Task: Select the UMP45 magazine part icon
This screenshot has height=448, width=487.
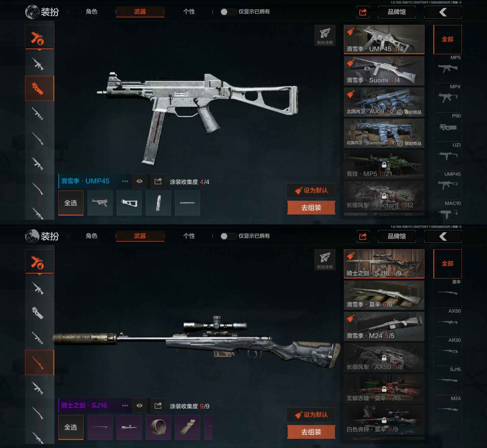Action: click(158, 203)
